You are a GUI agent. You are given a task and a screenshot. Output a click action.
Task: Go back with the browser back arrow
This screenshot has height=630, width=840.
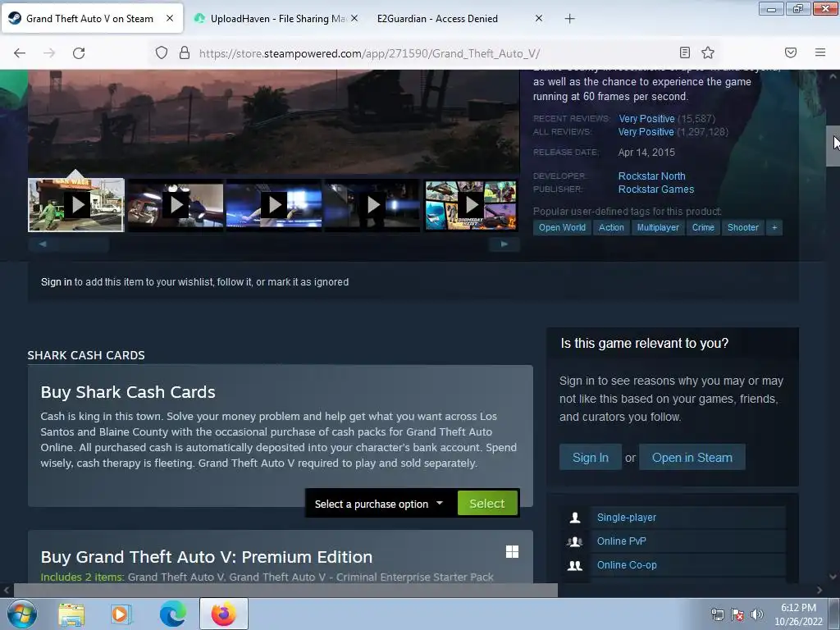coord(20,53)
